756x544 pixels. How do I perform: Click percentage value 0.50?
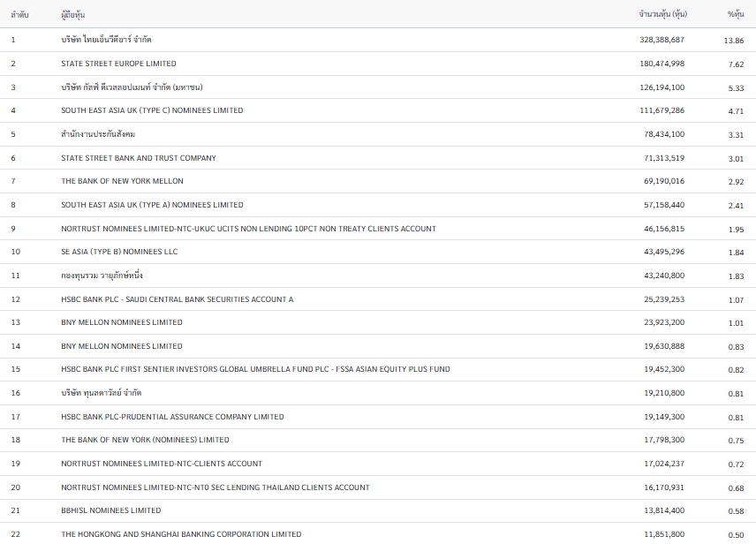[737, 535]
